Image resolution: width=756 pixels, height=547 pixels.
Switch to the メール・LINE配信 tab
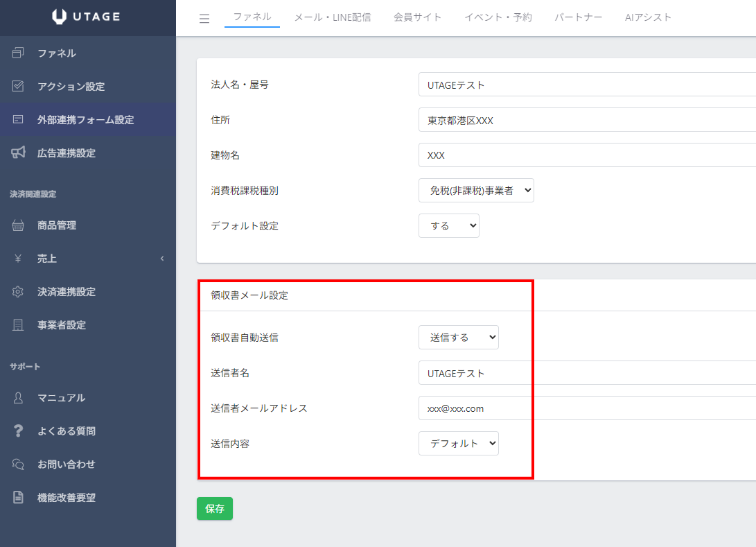click(332, 17)
